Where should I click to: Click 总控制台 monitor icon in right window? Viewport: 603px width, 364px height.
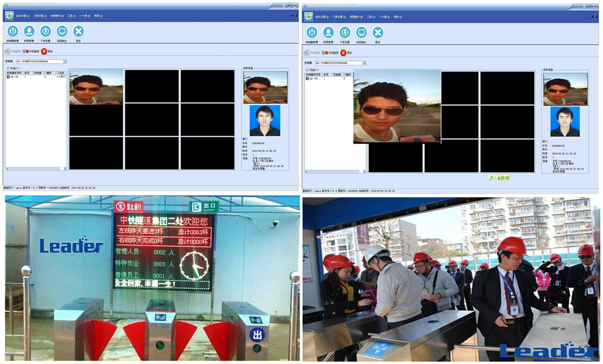(361, 33)
